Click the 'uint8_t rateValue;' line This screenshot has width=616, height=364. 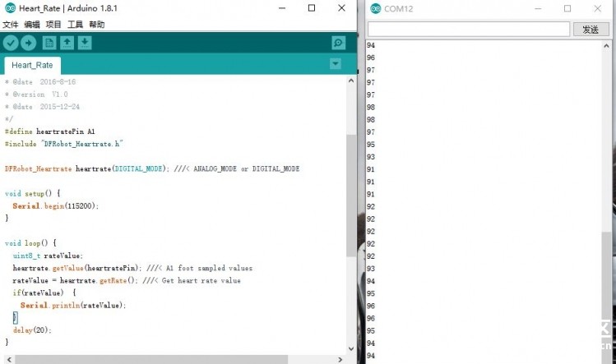pyautogui.click(x=48, y=256)
